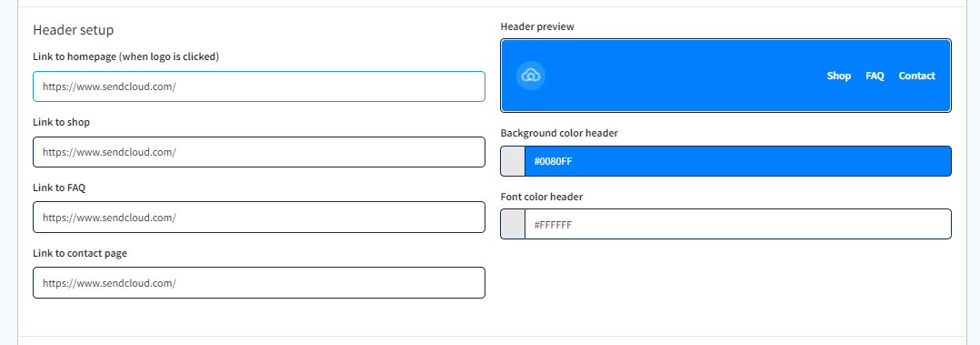Edit the #0080FF background color value
This screenshot has width=980, height=345.
(738, 161)
